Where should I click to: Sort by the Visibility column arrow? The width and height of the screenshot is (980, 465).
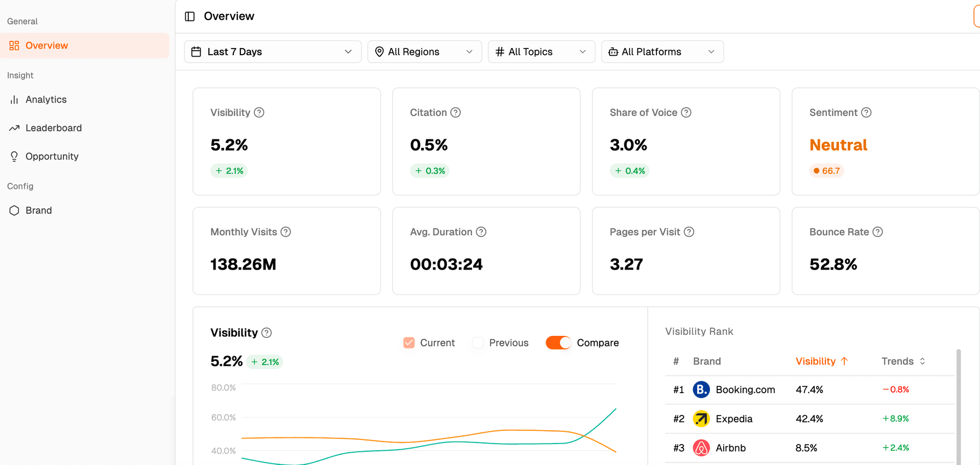tap(844, 361)
